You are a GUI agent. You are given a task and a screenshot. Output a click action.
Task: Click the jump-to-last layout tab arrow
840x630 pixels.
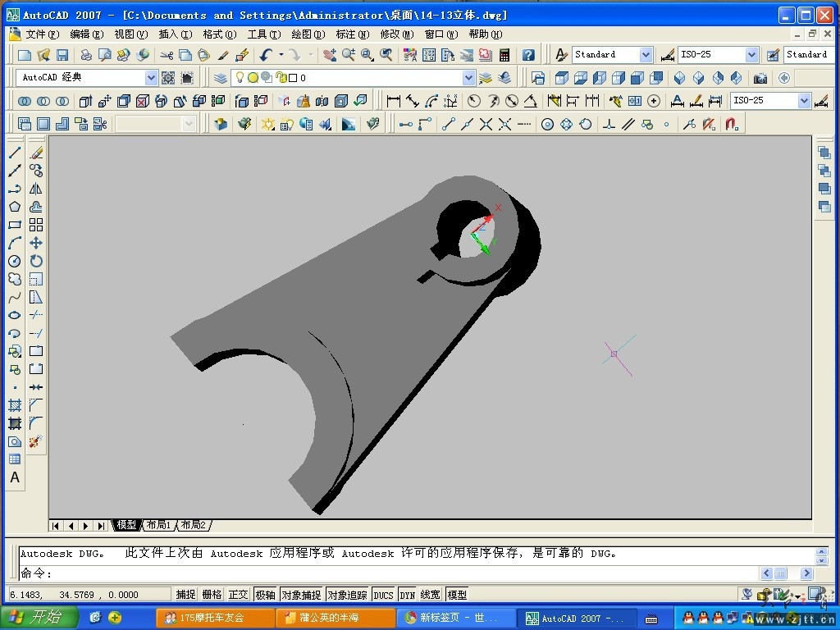click(101, 526)
